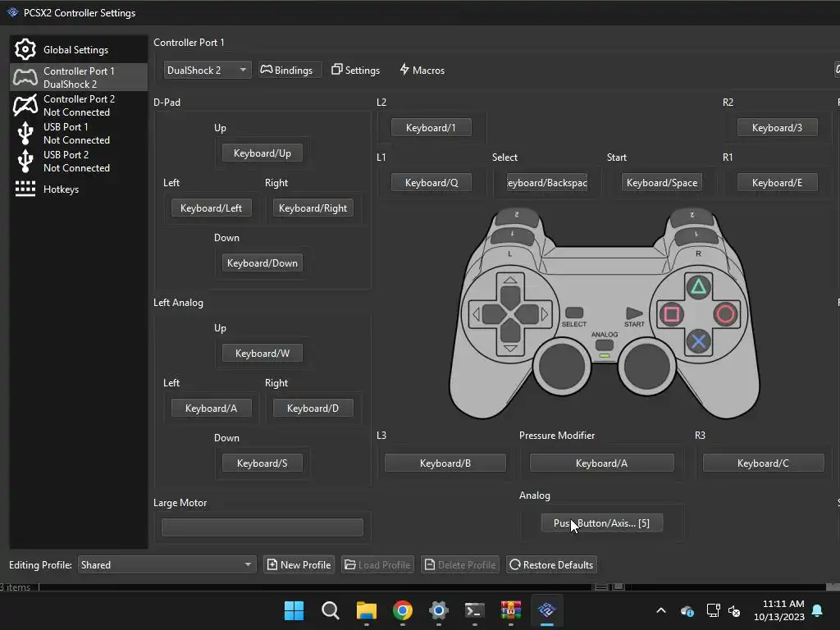The image size is (840, 630).
Task: Open the terminal app on the taskbar
Action: 475,610
